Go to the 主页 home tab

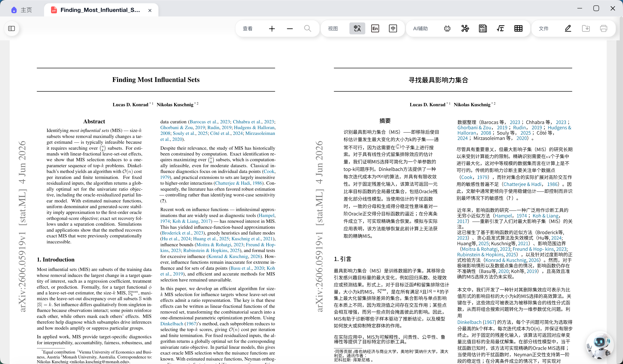point(21,10)
